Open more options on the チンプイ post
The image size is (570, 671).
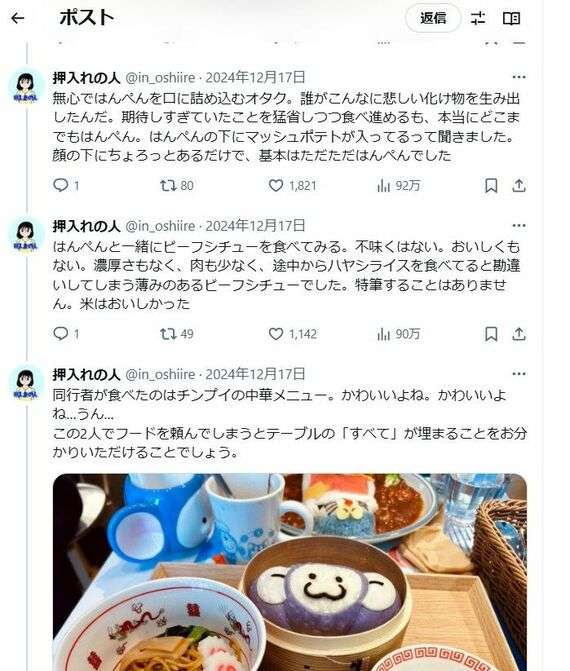[519, 374]
